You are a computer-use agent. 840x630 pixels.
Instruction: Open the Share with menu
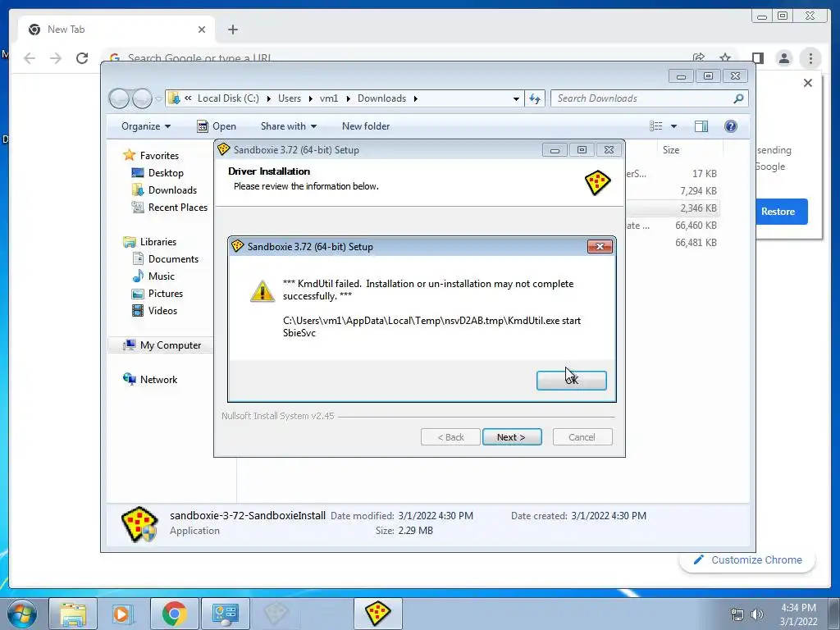288,126
